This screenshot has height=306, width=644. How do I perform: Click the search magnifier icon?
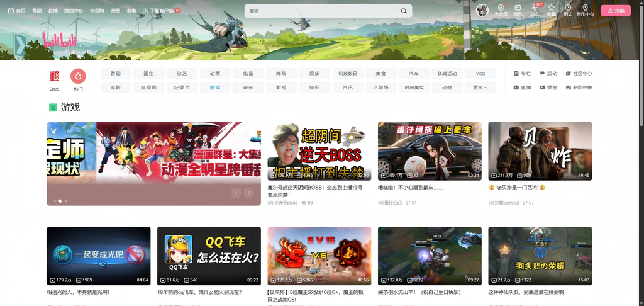pyautogui.click(x=404, y=11)
